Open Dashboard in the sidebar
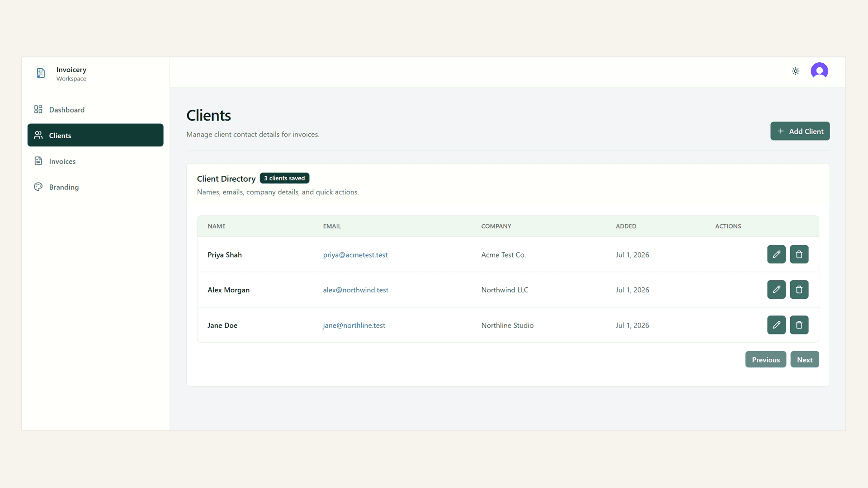The width and height of the screenshot is (868, 488). pos(95,110)
